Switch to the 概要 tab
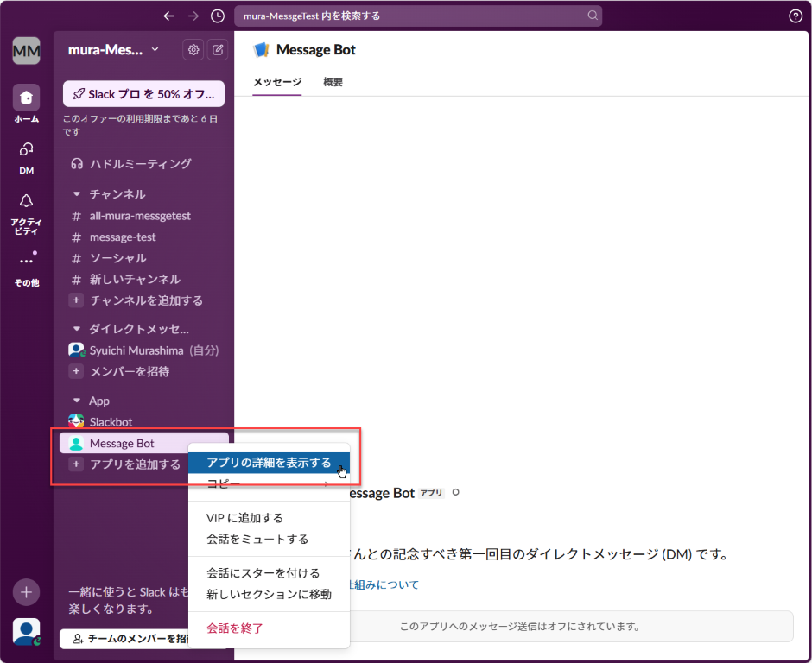This screenshot has width=812, height=663. [333, 82]
